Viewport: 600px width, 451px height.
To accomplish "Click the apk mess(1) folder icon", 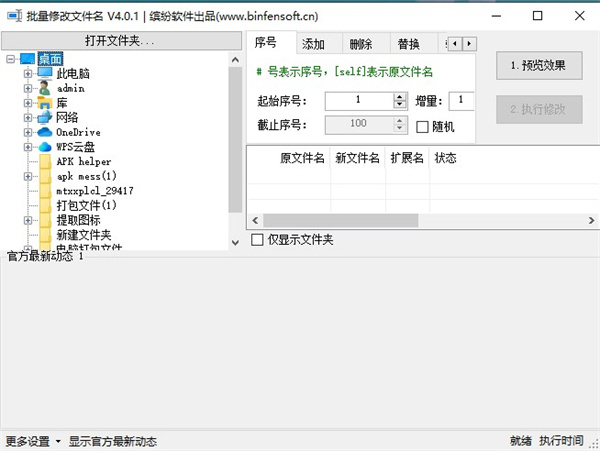I will point(45,176).
